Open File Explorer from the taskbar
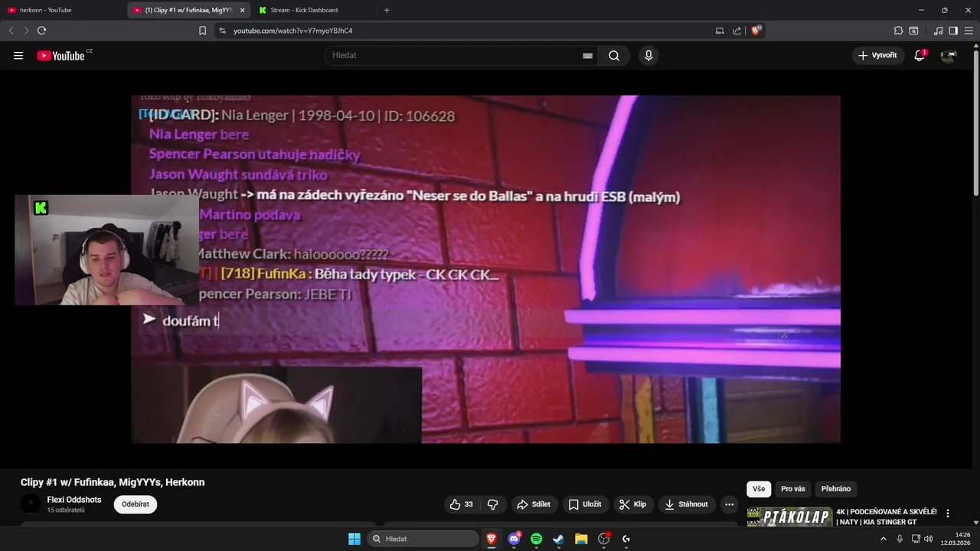 [581, 539]
